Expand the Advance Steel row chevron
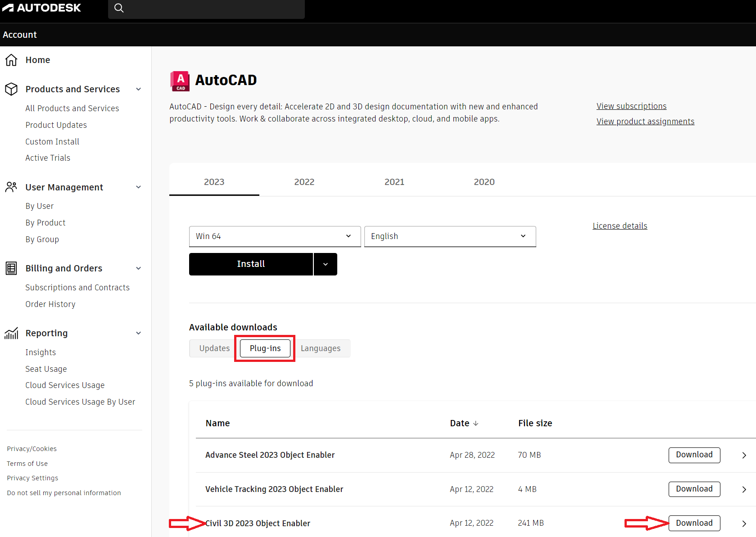756x537 pixels. tap(743, 455)
